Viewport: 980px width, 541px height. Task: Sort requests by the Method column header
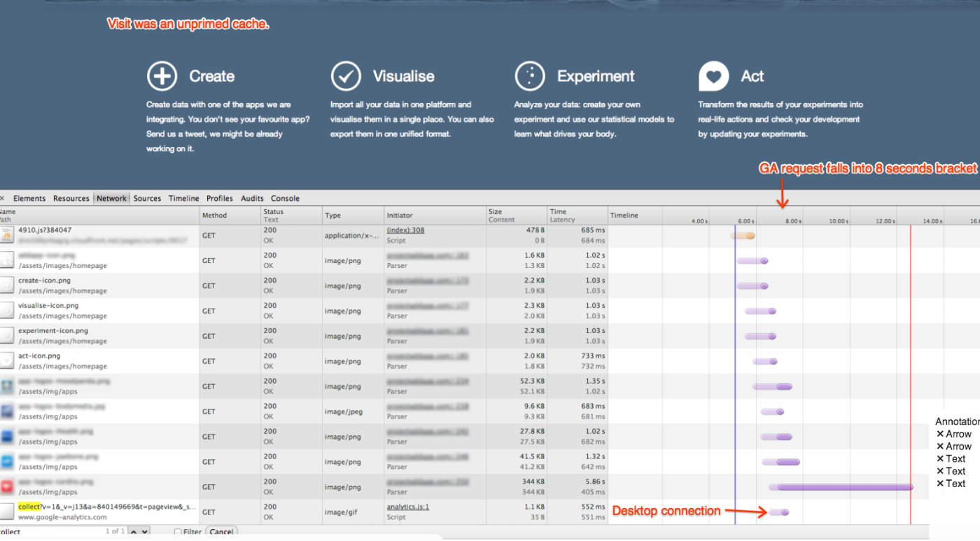coord(230,215)
